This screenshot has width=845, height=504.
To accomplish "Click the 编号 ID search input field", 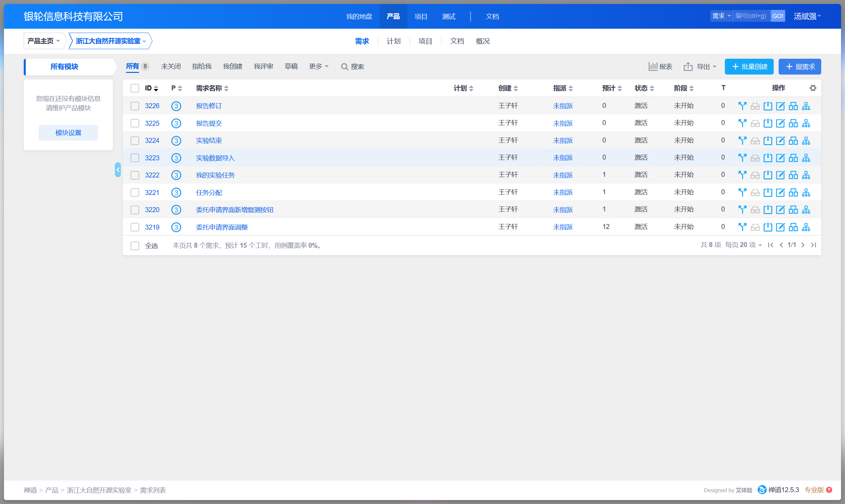I will tap(751, 16).
